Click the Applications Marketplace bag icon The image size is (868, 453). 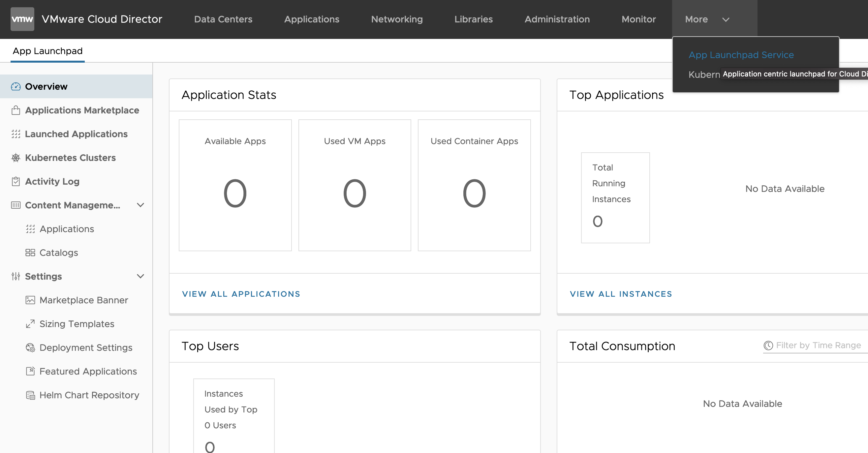15,110
